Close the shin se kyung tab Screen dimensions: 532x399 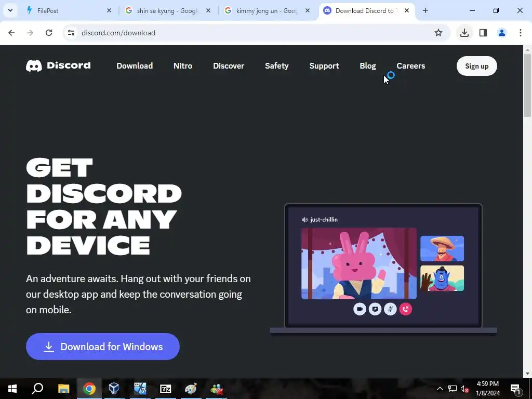pyautogui.click(x=208, y=11)
